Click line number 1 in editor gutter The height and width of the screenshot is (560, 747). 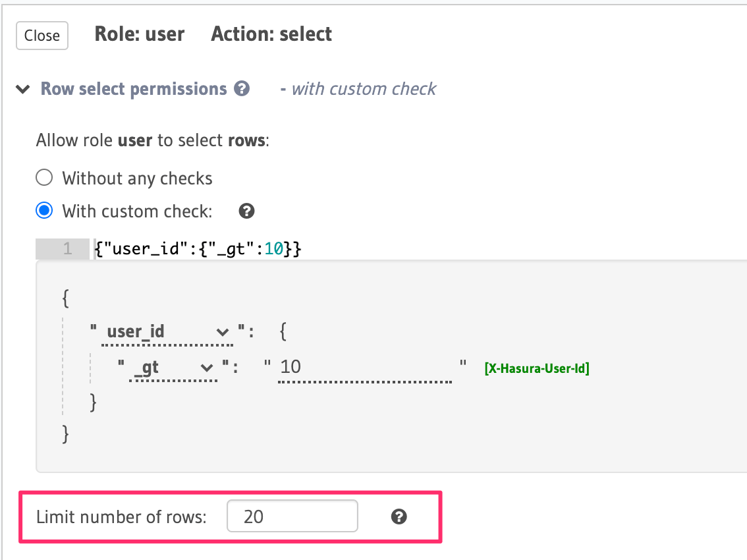tap(67, 249)
